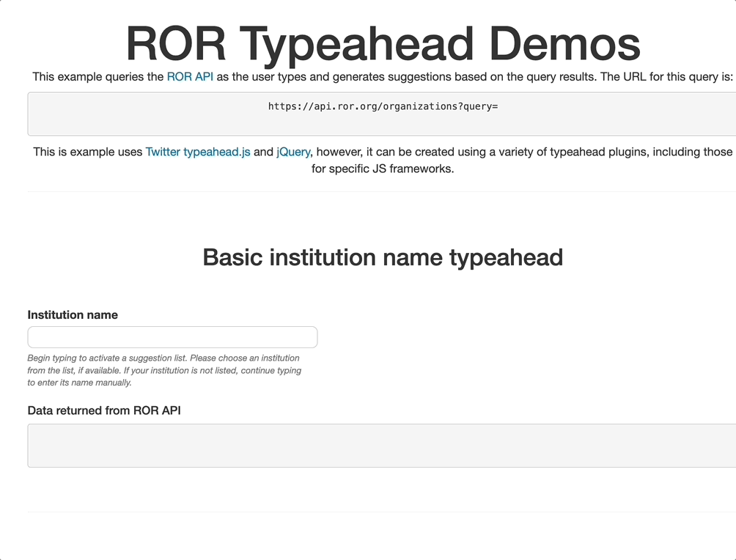Viewport: 736px width, 560px height.
Task: Click the text "variety of typeahead plugins"
Action: pos(557,152)
